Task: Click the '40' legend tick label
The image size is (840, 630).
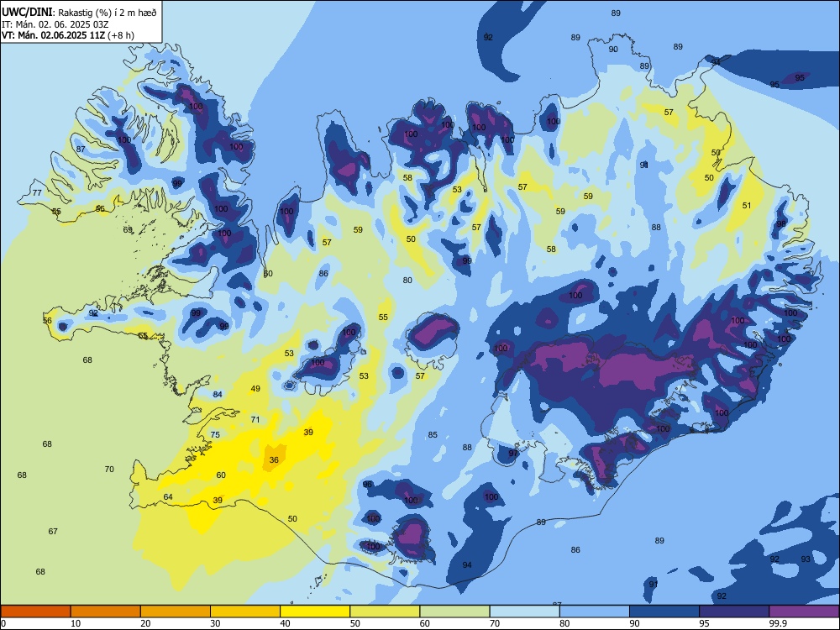Action: point(286,623)
